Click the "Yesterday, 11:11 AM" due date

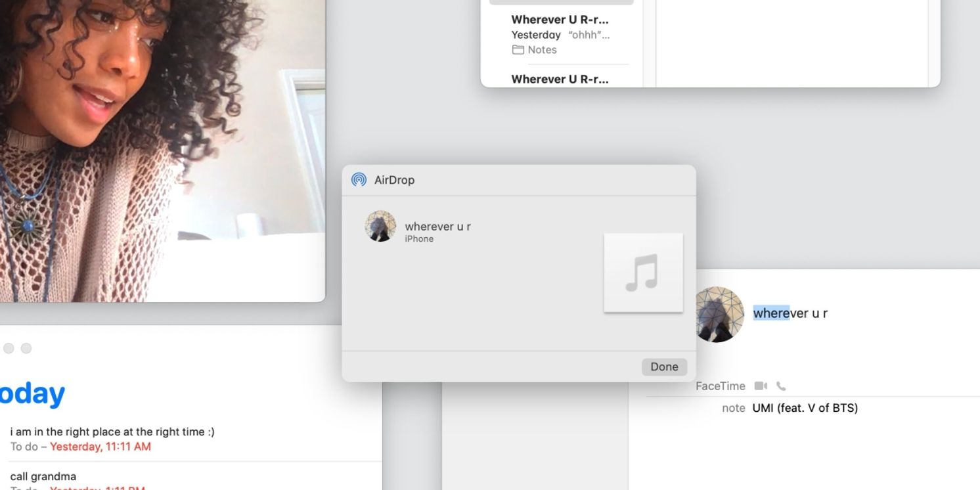[x=100, y=447]
